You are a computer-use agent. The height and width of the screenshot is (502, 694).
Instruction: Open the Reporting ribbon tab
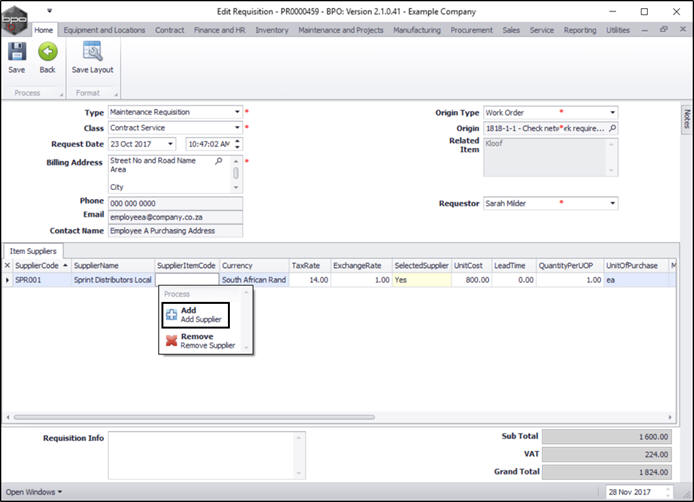pos(580,30)
